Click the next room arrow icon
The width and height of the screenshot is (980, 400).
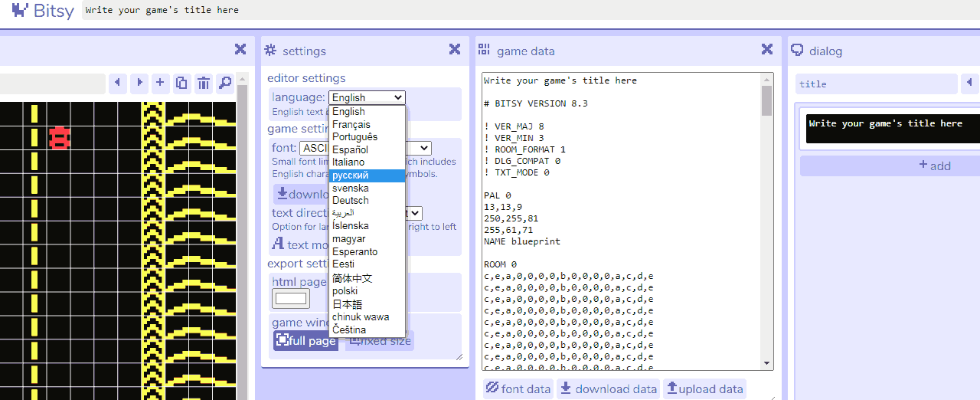click(139, 83)
